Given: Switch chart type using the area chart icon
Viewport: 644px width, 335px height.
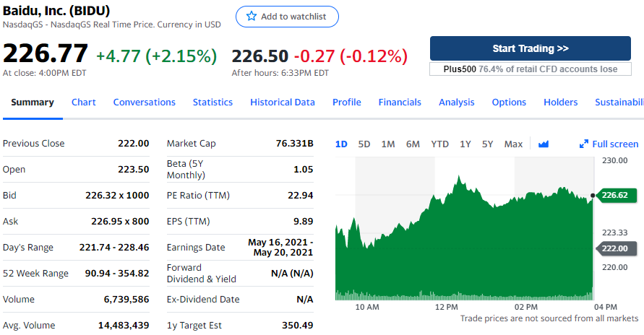Looking at the screenshot, I should [x=544, y=144].
